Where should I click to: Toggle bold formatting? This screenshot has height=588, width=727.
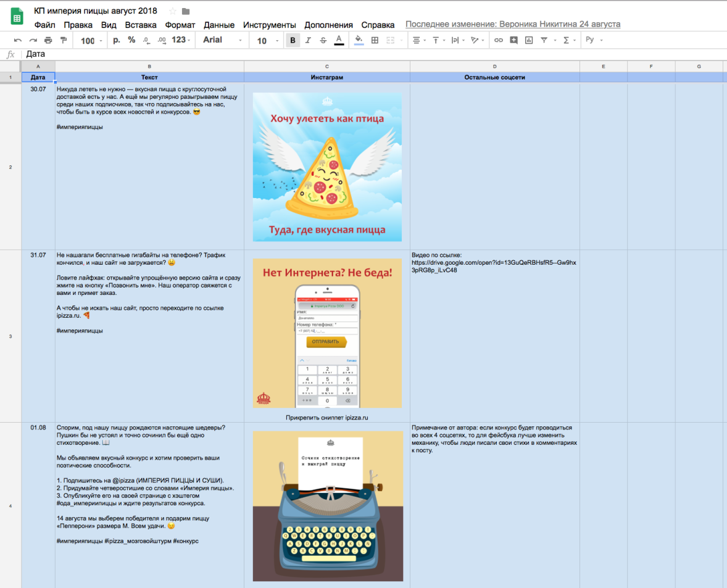[293, 40]
